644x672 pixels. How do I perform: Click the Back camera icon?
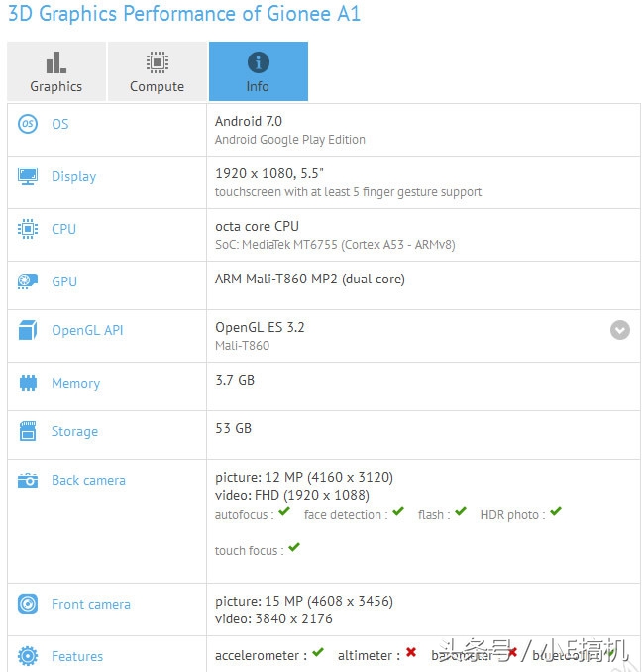tap(28, 480)
